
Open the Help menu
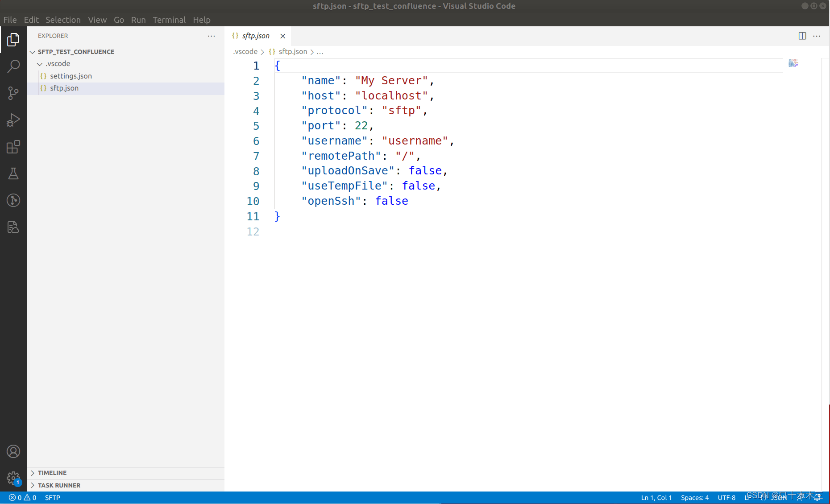coord(202,20)
